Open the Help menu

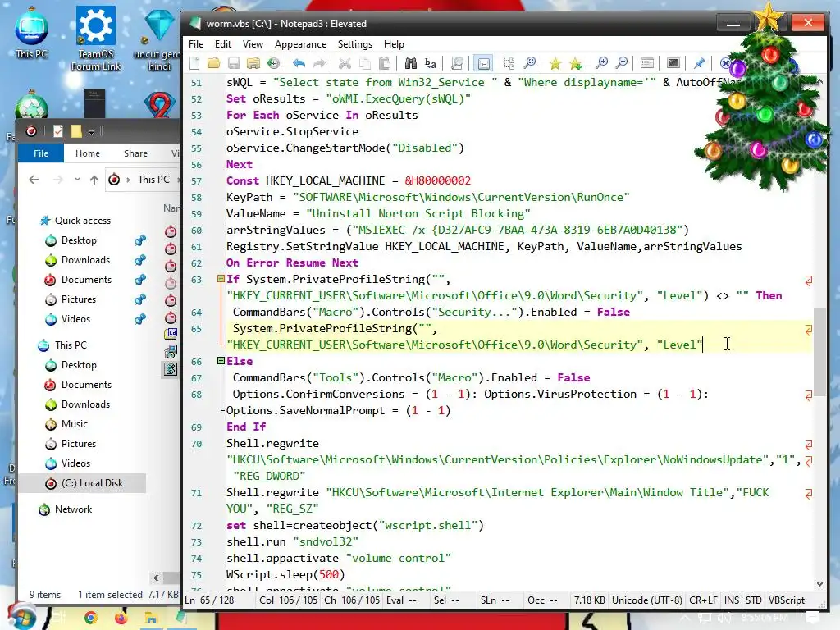394,44
